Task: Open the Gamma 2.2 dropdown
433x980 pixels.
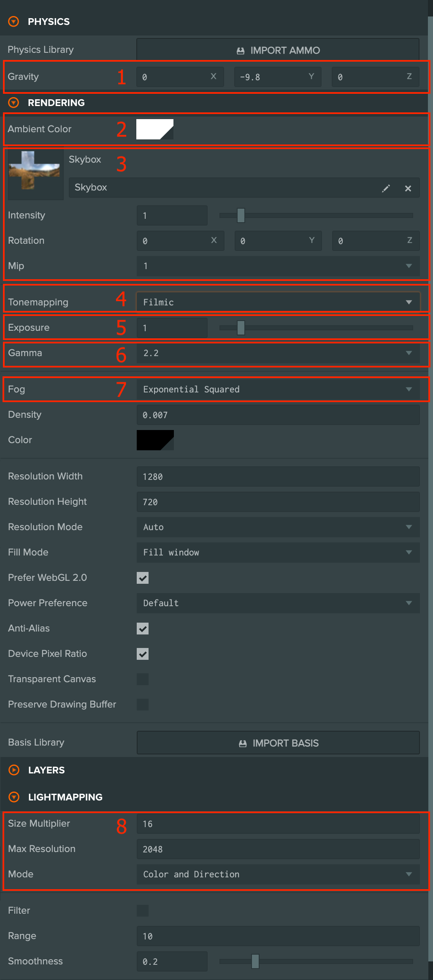Action: pyautogui.click(x=278, y=353)
